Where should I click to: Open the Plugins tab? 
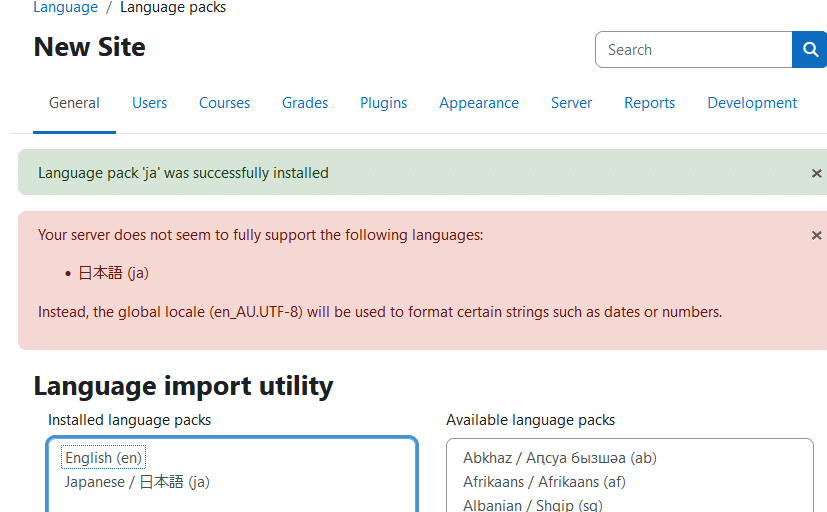coord(384,103)
